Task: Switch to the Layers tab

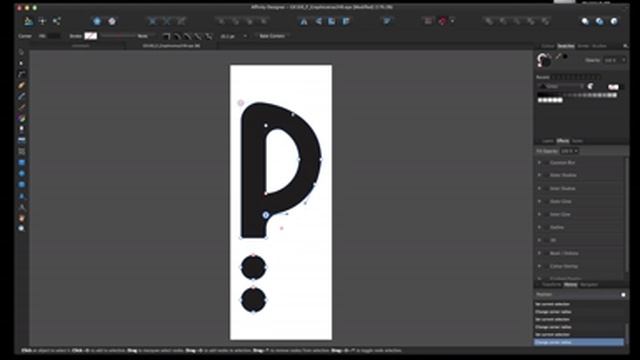Action: coord(547,141)
